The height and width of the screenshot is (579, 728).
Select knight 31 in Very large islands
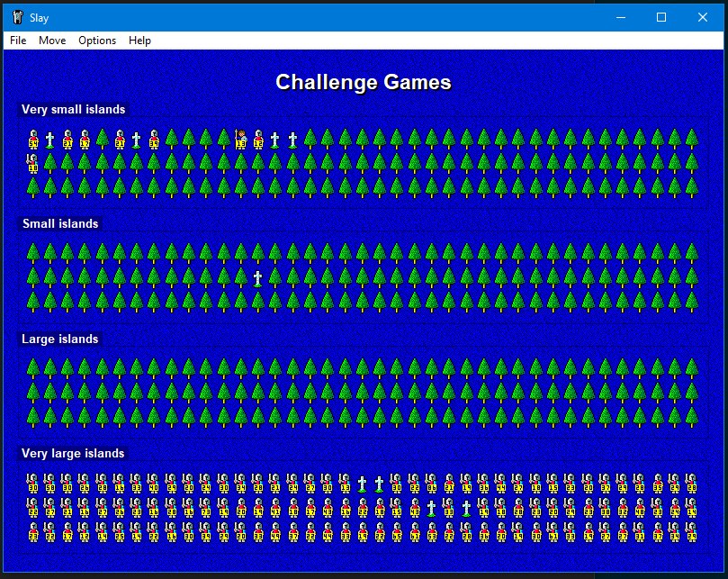point(639,532)
